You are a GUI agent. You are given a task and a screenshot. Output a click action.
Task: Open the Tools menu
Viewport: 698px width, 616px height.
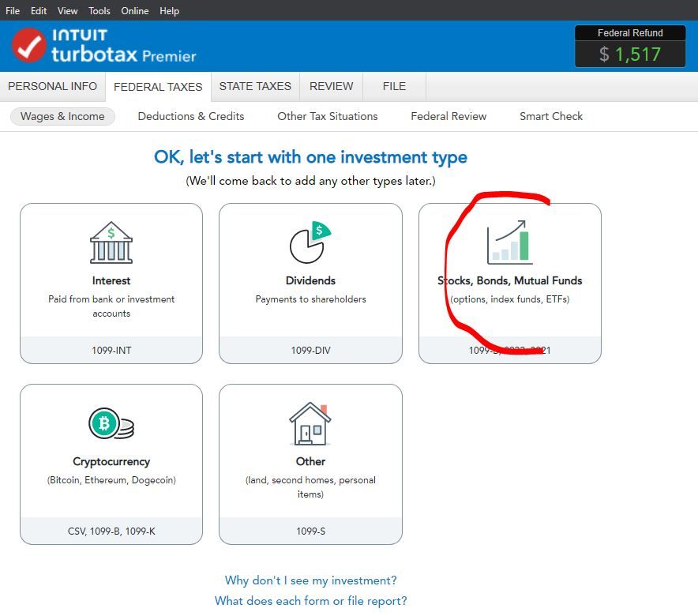point(99,11)
